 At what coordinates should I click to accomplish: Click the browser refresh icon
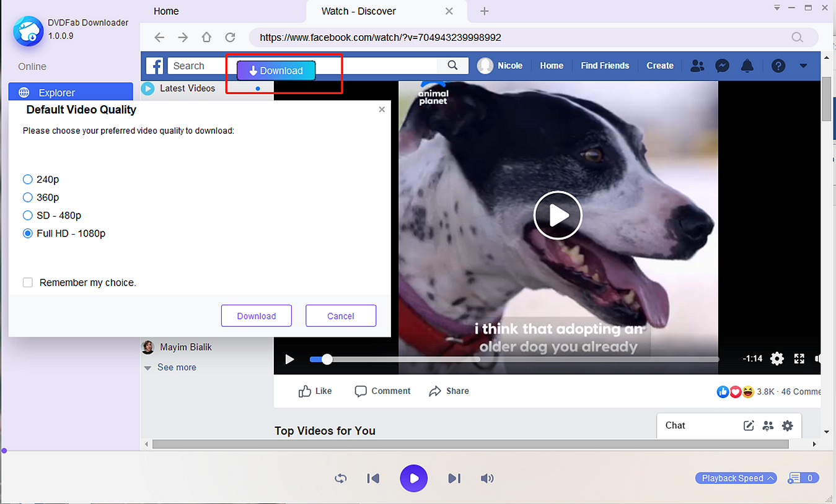pyautogui.click(x=230, y=37)
